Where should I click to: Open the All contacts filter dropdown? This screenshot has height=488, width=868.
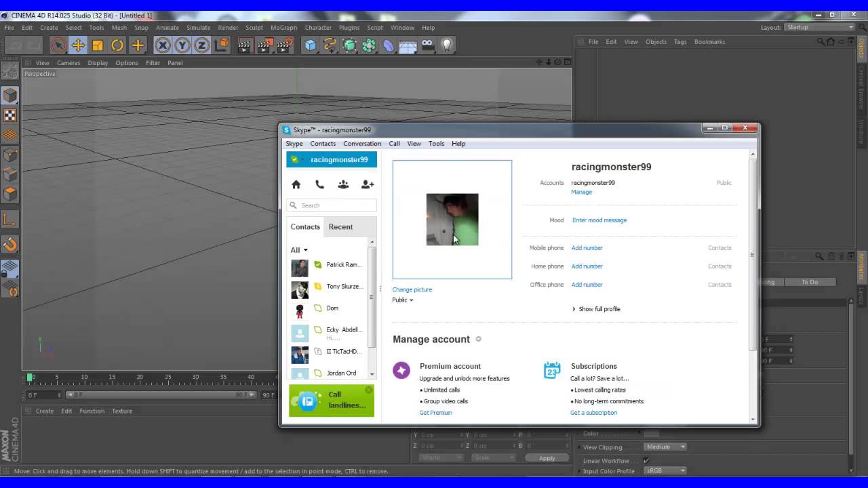tap(299, 250)
